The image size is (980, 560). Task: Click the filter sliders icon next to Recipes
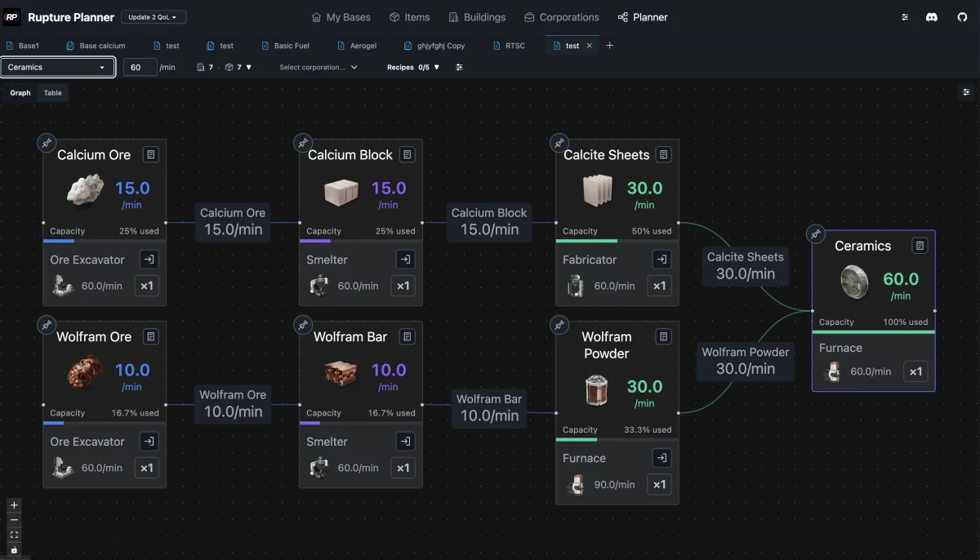(459, 67)
